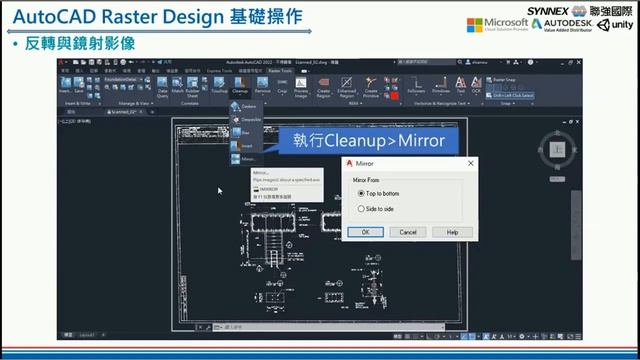Image resolution: width=640 pixels, height=360 pixels.
Task: Click the Save image ribbon icon
Action: point(79,85)
